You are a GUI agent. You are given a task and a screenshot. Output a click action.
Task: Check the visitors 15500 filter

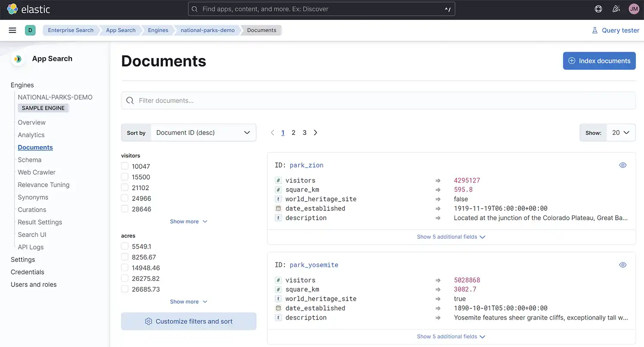125,177
